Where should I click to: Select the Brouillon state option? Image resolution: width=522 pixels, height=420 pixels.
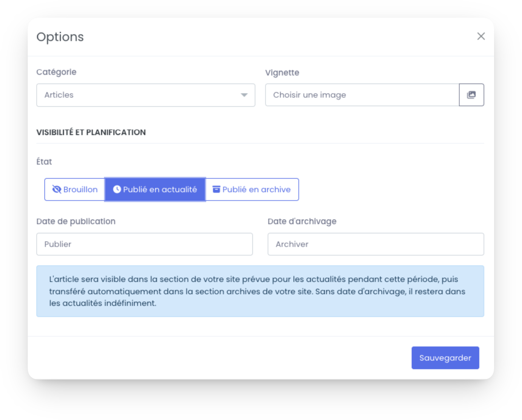point(75,189)
